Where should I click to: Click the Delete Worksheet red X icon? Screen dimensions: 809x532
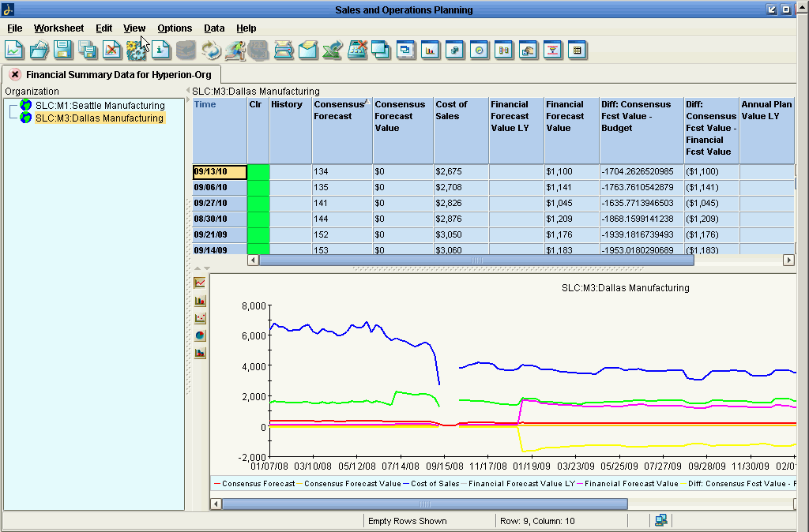[x=112, y=50]
